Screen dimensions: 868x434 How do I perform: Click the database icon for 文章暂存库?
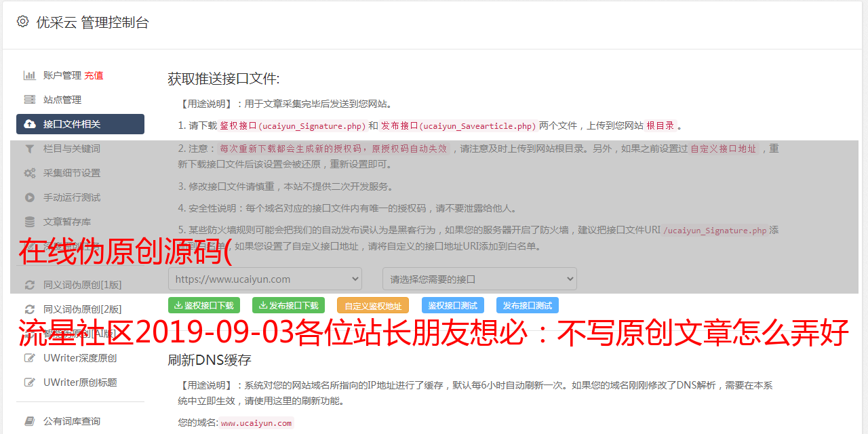pyautogui.click(x=30, y=222)
